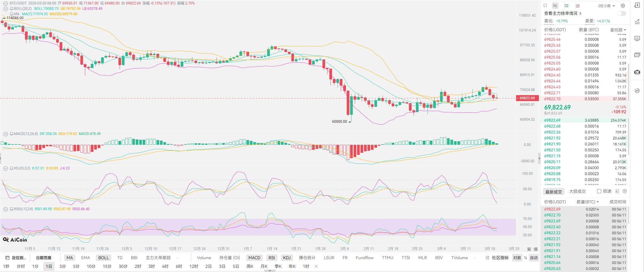644x272 pixels.
Task: Show buy orders only in order book
Action: pyautogui.click(x=567, y=6)
